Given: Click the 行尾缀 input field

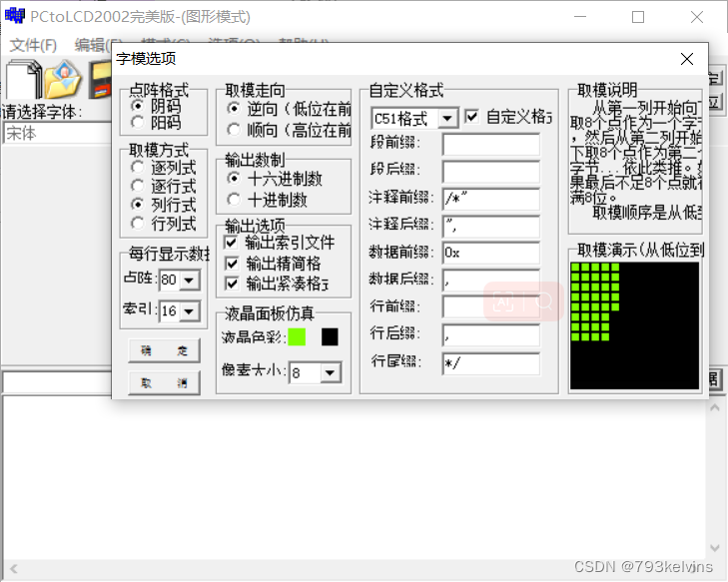Looking at the screenshot, I should 491,363.
